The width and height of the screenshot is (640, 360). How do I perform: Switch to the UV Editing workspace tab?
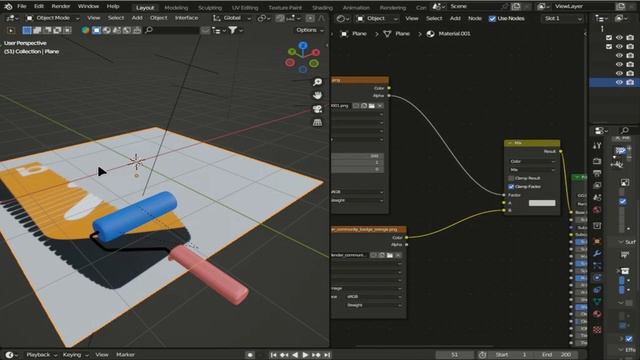[245, 8]
